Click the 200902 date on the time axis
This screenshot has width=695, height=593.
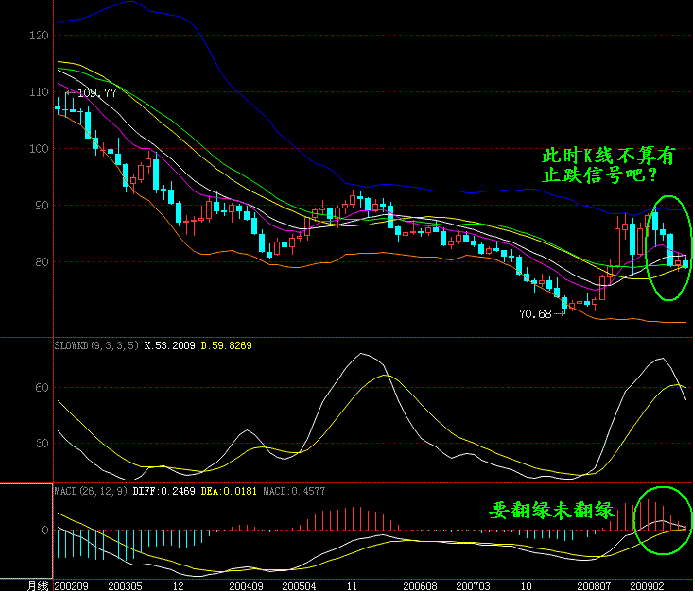pos(648,586)
